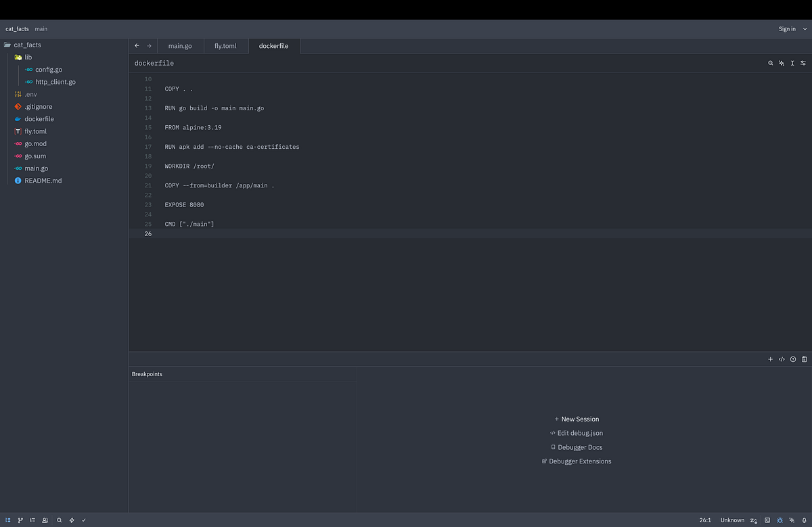
Task: Open user menu chevron next to Sign in
Action: pyautogui.click(x=805, y=29)
